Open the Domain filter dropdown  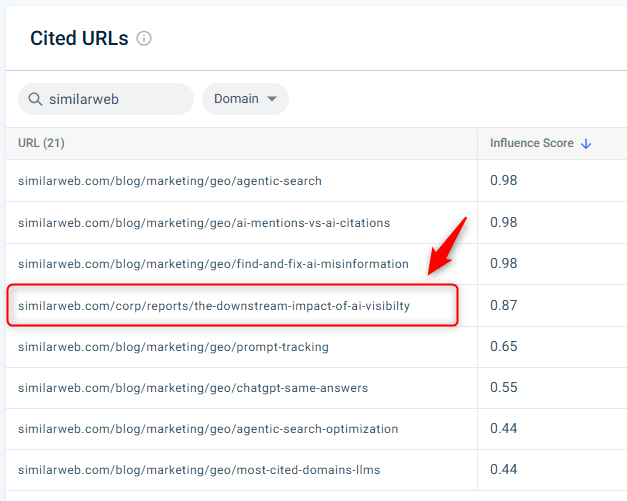(245, 99)
